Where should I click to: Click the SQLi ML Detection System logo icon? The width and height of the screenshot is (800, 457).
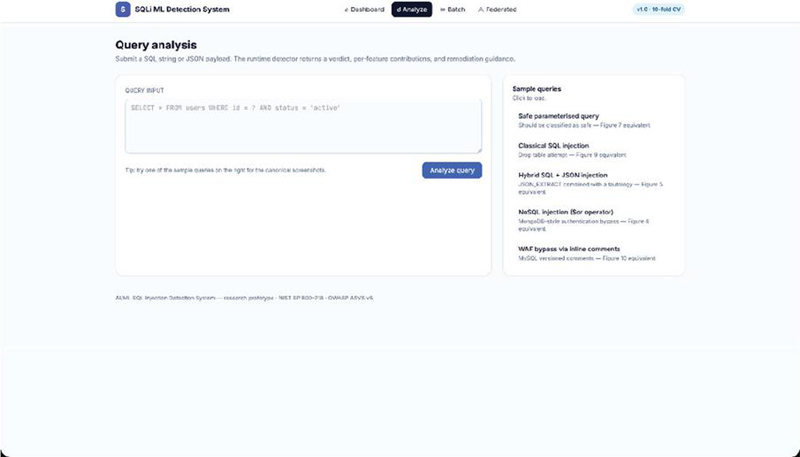123,9
